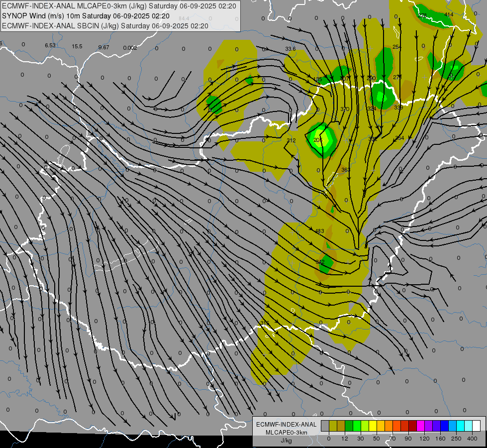This screenshot has height=448, width=487.
Task: Click the J/kg unit label in legend
Action: tap(286, 441)
